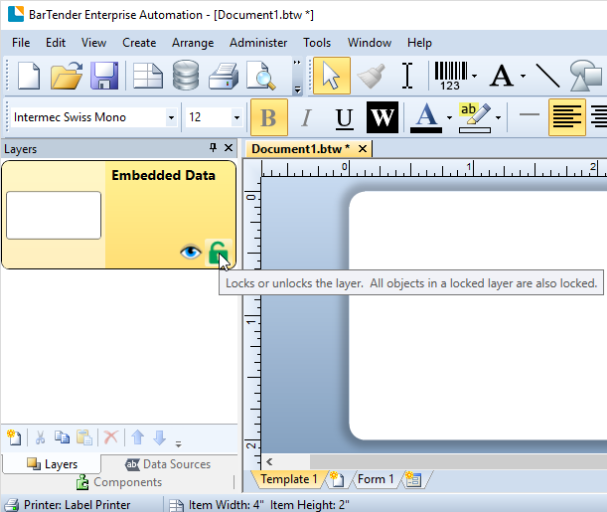Move layer up arrow

(138, 438)
